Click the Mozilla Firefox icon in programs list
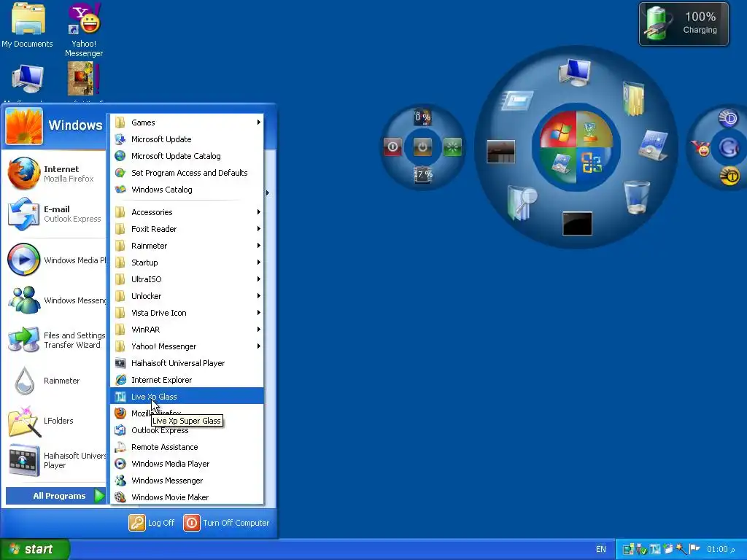This screenshot has height=560, width=747. 120,413
